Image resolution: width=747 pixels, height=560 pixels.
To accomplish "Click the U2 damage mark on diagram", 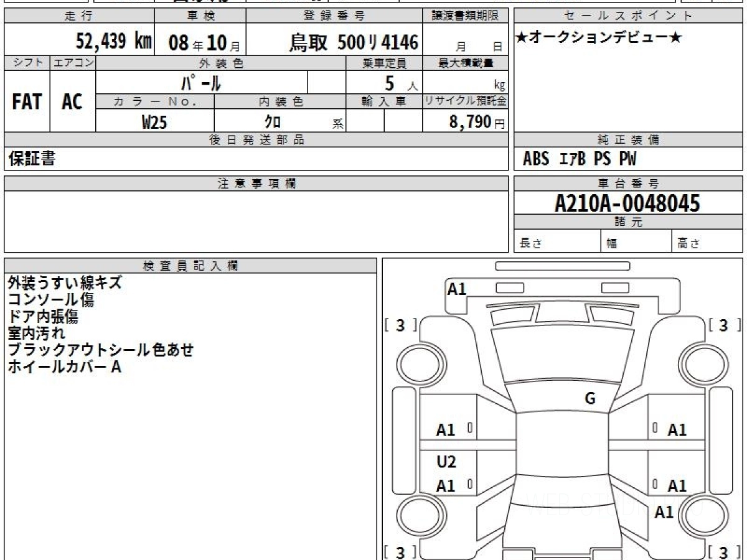I will coord(446,462).
